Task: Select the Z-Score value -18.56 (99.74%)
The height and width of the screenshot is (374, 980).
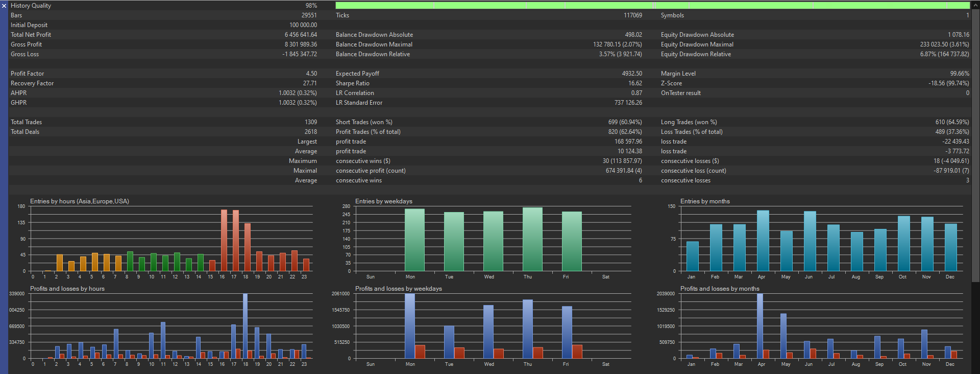Action: coord(948,83)
